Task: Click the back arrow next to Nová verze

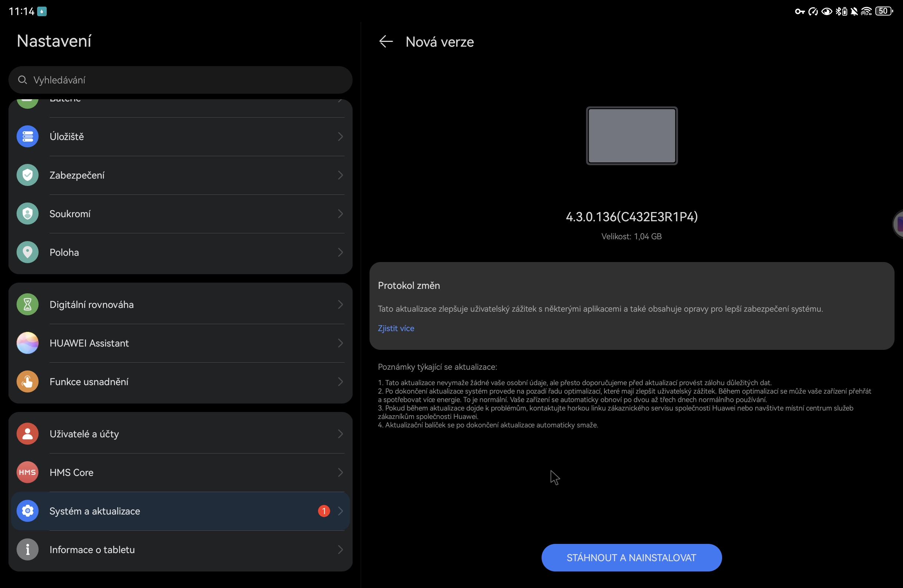Action: (386, 42)
